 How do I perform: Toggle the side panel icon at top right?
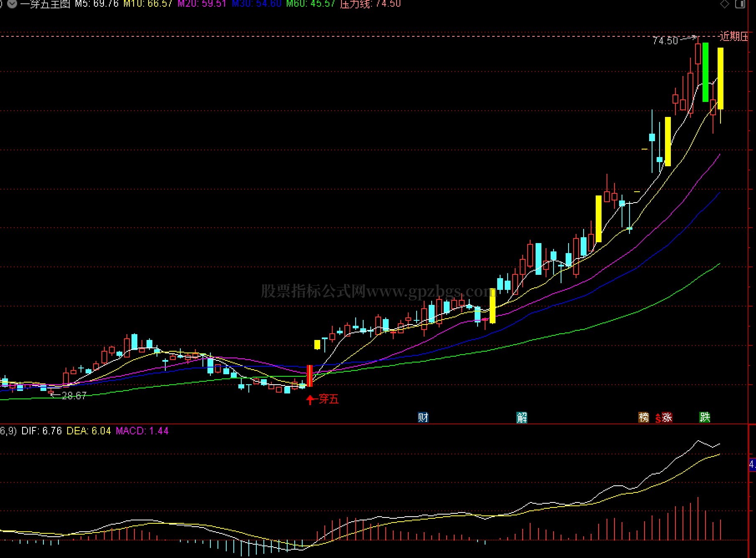click(x=740, y=4)
